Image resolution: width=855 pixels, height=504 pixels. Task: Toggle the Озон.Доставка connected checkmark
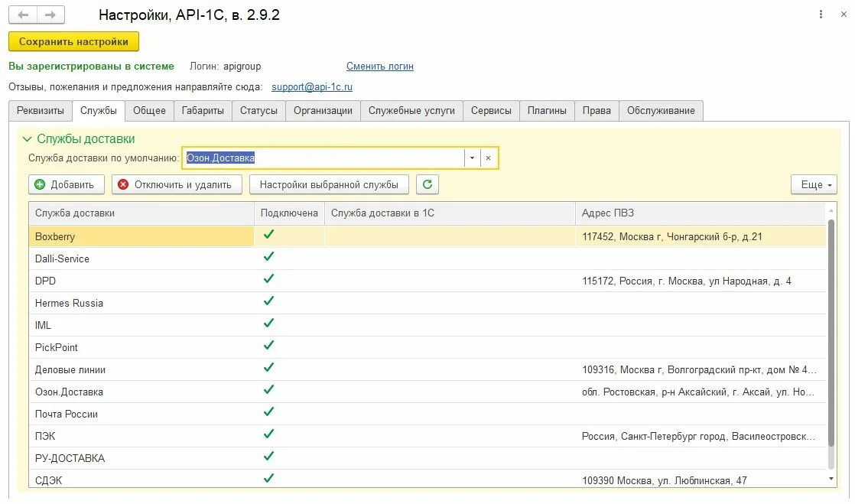pyautogui.click(x=269, y=390)
